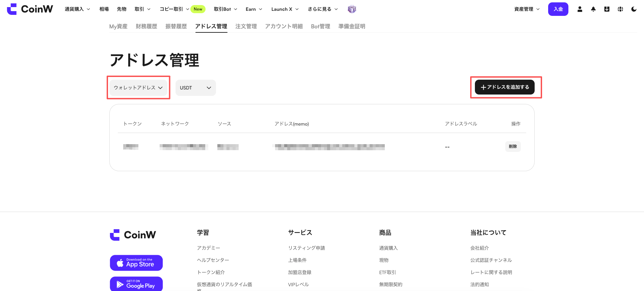Open the 上場条件 footer link
This screenshot has height=291, width=644.
point(297,260)
